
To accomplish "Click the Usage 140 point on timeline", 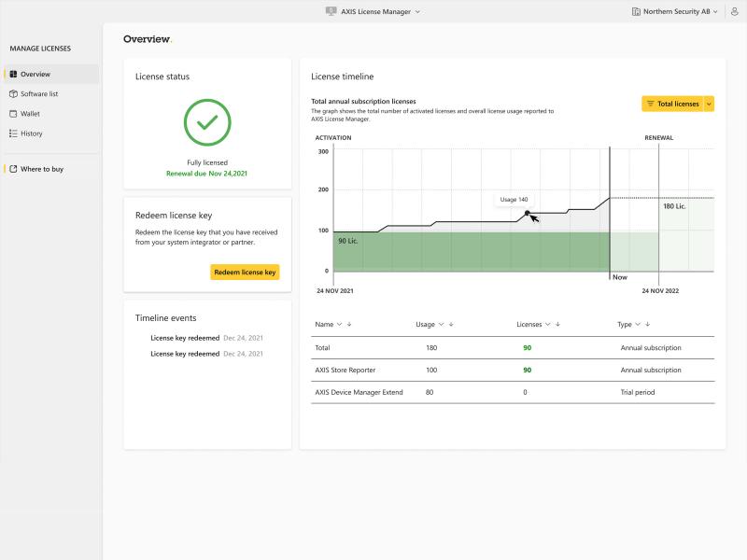I will (527, 213).
